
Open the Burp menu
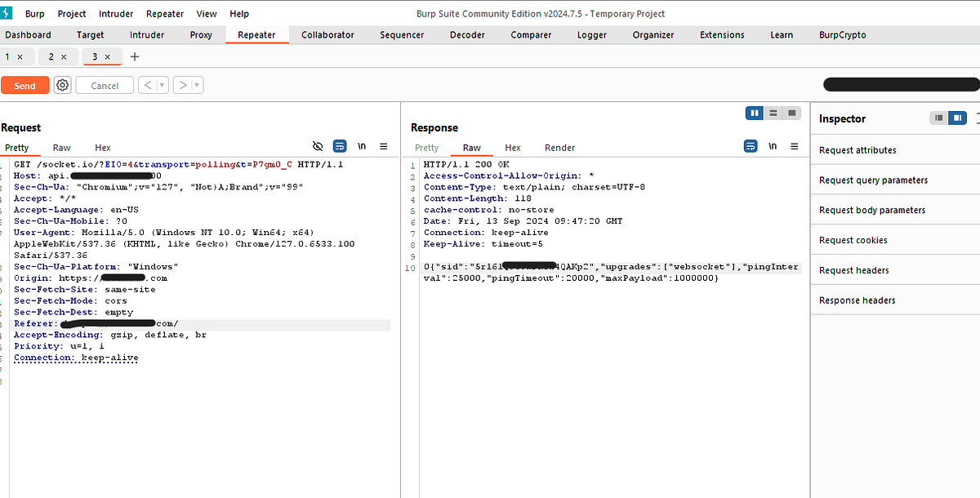tap(35, 14)
